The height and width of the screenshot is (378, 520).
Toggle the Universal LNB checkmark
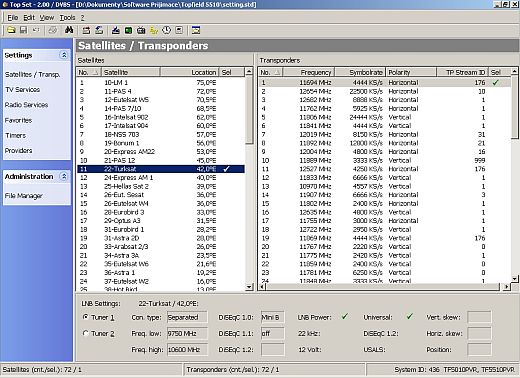410,316
